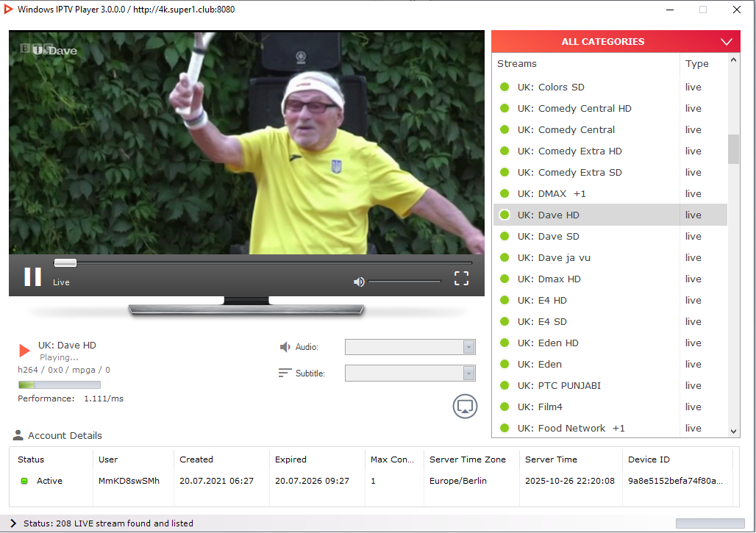Click the Account Details person icon
Viewport: 756px width, 533px height.
[18, 435]
